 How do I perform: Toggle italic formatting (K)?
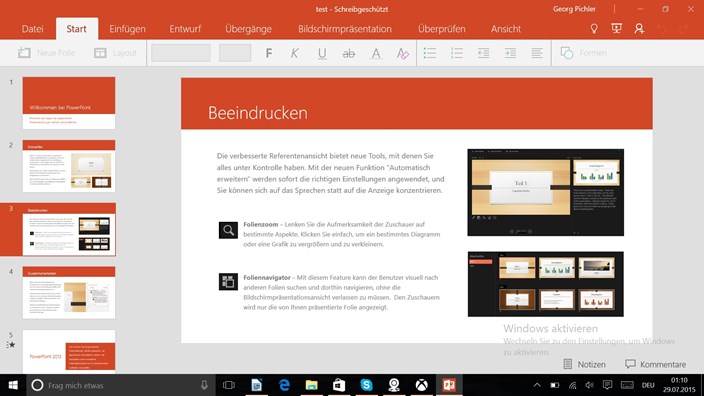295,53
